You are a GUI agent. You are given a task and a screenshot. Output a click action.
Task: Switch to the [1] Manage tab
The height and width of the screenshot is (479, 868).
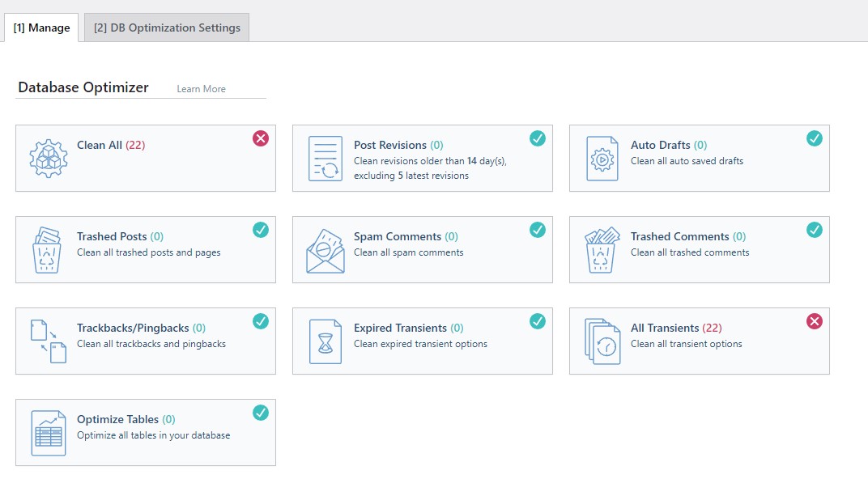41,28
